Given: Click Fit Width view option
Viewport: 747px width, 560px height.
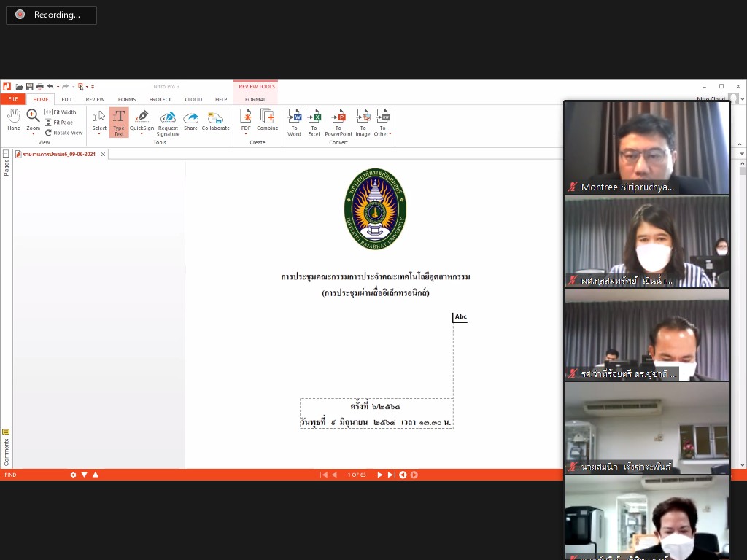Looking at the screenshot, I should (x=61, y=112).
